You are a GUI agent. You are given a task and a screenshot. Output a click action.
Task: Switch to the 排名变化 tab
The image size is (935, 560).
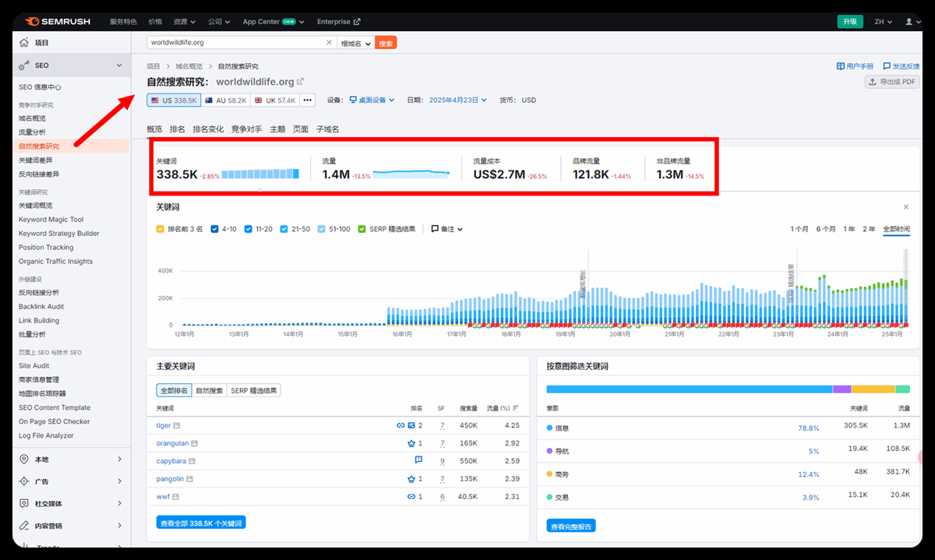(208, 129)
